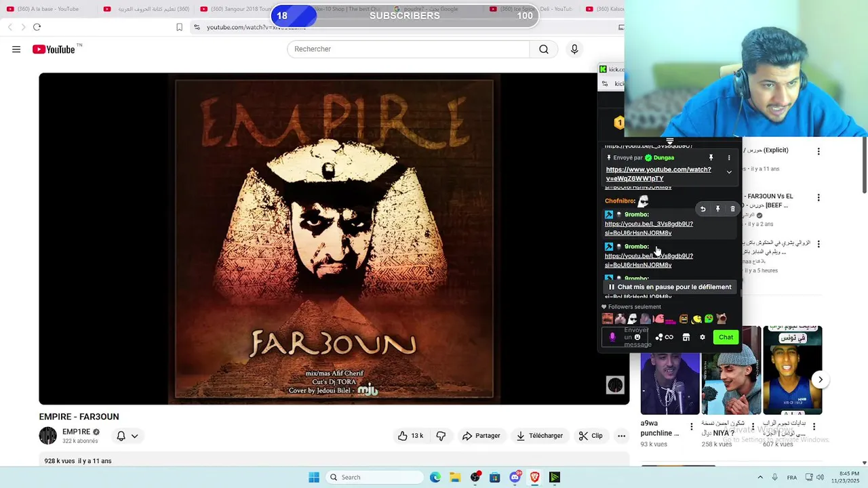Screen dimensions: 868x488
Task: Send the message with the green Chat button
Action: click(726, 338)
